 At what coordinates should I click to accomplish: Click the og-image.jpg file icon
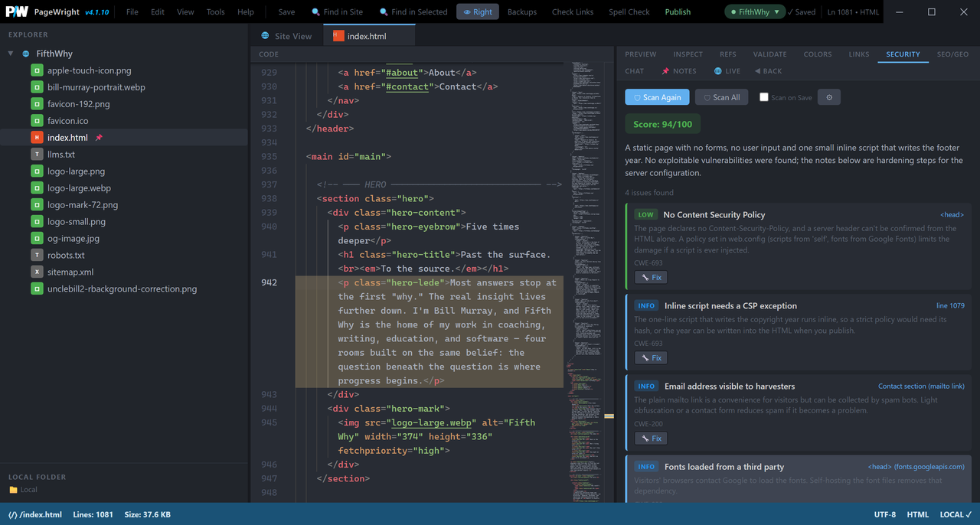pos(37,239)
